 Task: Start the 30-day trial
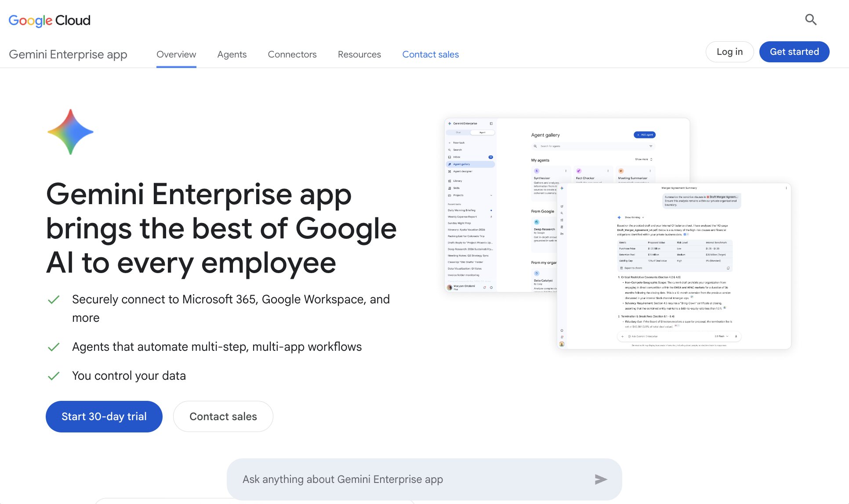pos(104,417)
